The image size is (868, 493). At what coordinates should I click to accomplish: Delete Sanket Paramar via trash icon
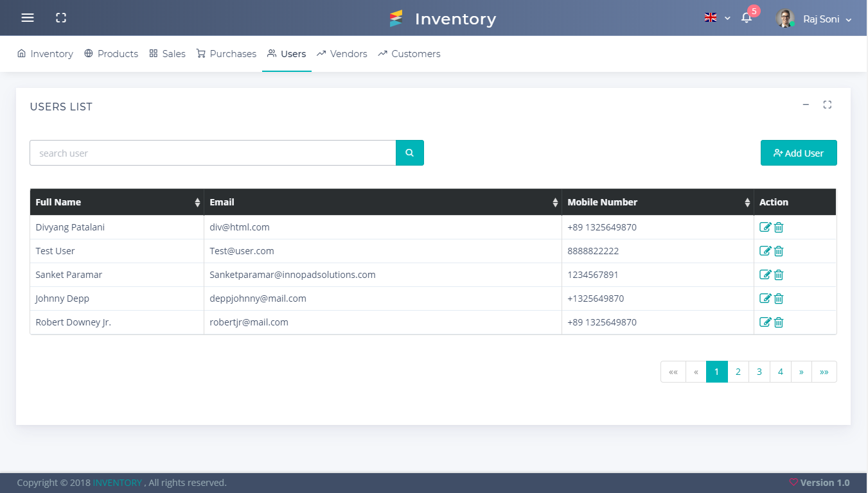[779, 275]
